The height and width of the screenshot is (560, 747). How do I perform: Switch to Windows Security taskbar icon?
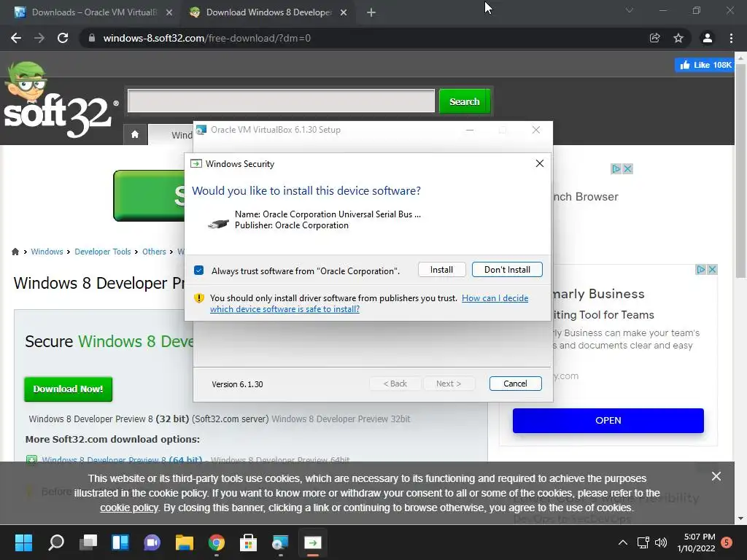(x=312, y=542)
